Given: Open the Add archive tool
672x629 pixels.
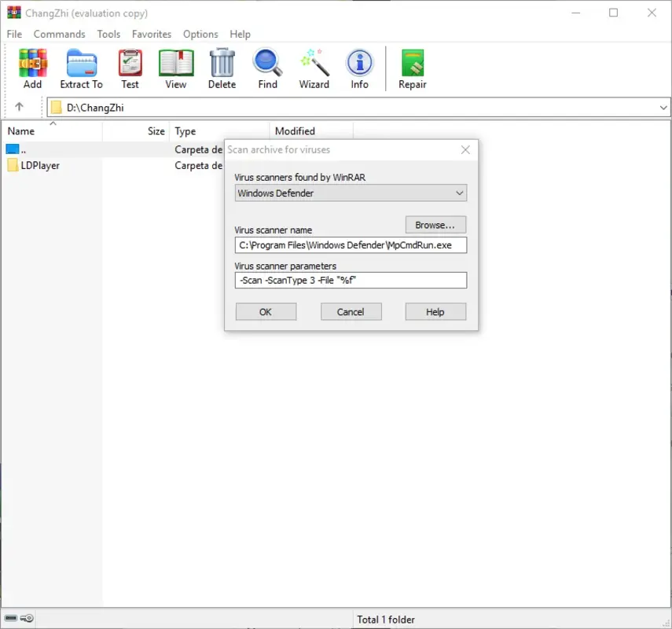Looking at the screenshot, I should tap(32, 68).
